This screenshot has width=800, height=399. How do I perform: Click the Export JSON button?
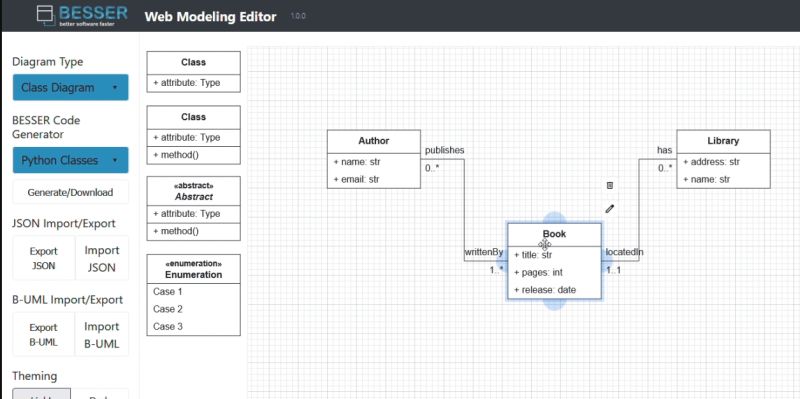click(43, 258)
